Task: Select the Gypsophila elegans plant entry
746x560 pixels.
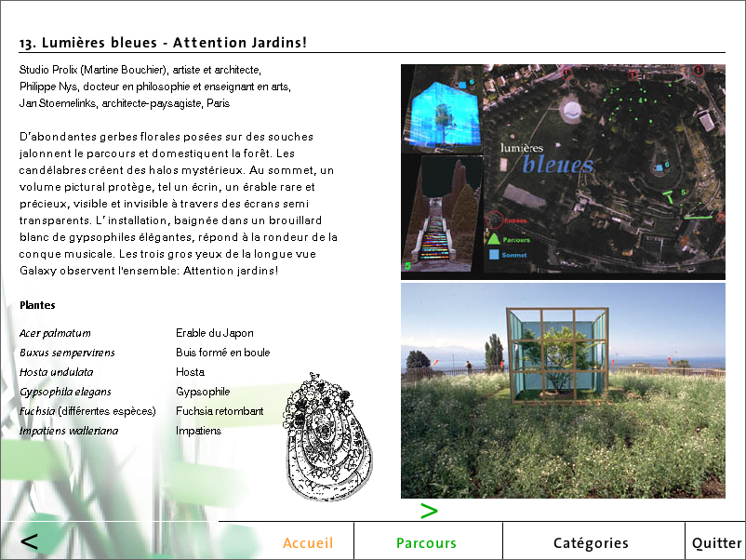Action: point(65,392)
